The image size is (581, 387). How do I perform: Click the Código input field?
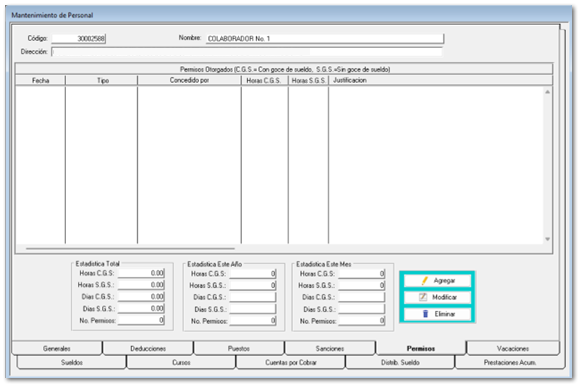pos(79,39)
